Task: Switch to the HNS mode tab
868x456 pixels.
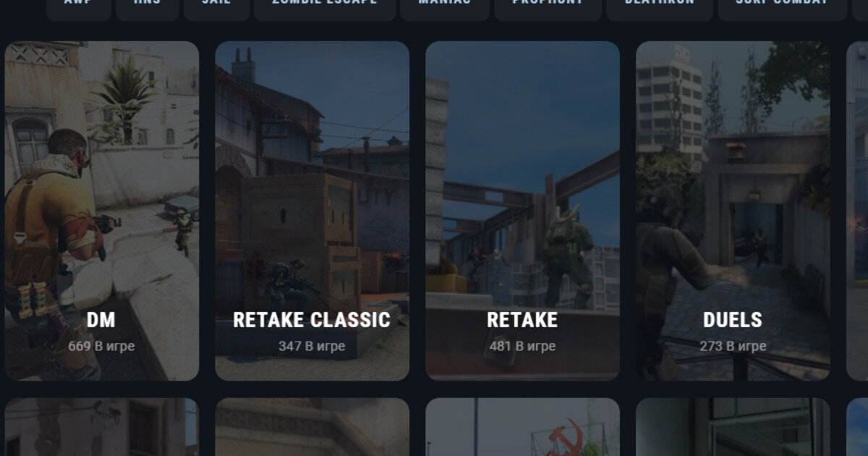Action: point(148,9)
